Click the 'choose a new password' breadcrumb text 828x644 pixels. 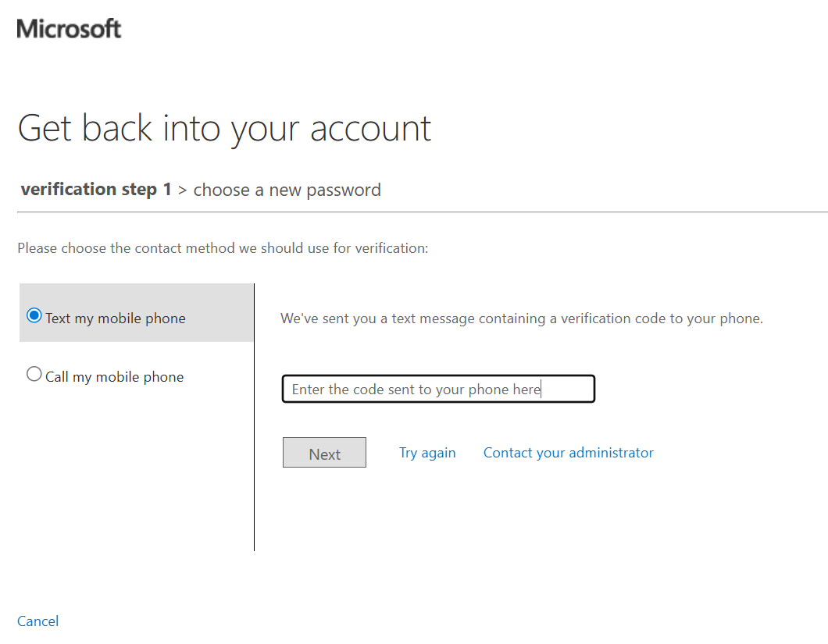pyautogui.click(x=287, y=190)
